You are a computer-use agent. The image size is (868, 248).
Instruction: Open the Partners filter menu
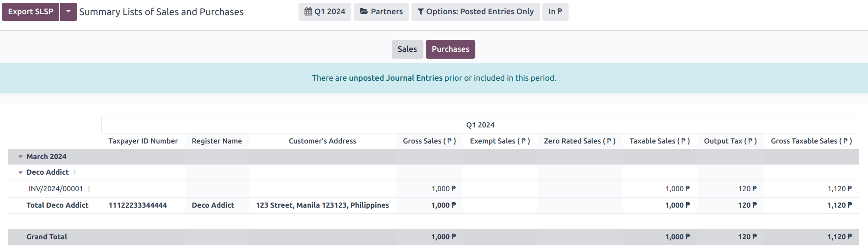click(381, 12)
